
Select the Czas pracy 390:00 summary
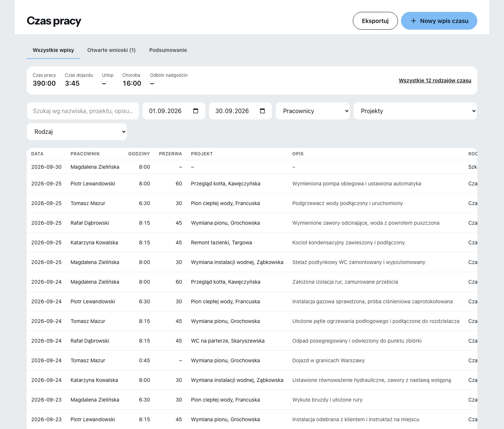coord(44,80)
